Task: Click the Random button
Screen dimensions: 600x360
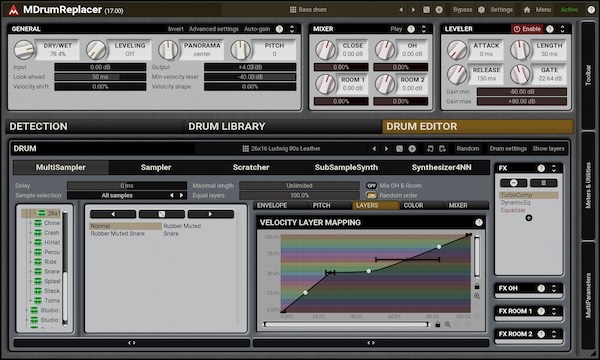Action: coord(468,148)
